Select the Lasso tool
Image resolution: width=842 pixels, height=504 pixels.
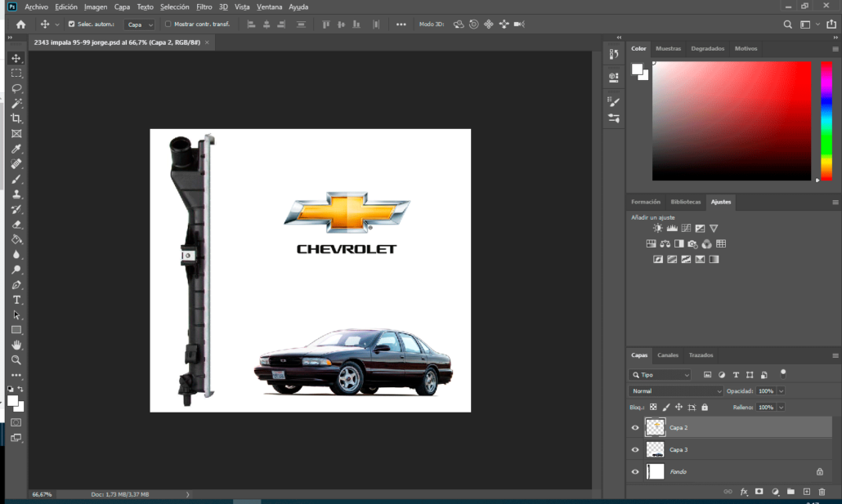point(16,88)
